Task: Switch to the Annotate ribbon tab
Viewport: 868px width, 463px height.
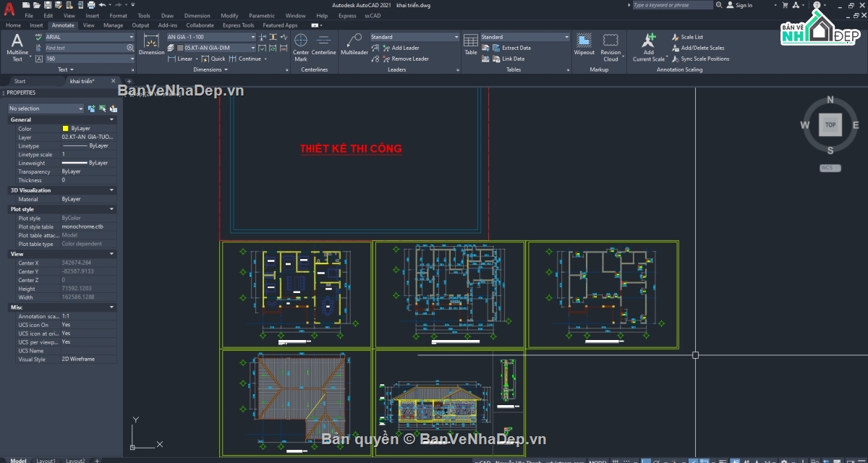Action: click(63, 25)
